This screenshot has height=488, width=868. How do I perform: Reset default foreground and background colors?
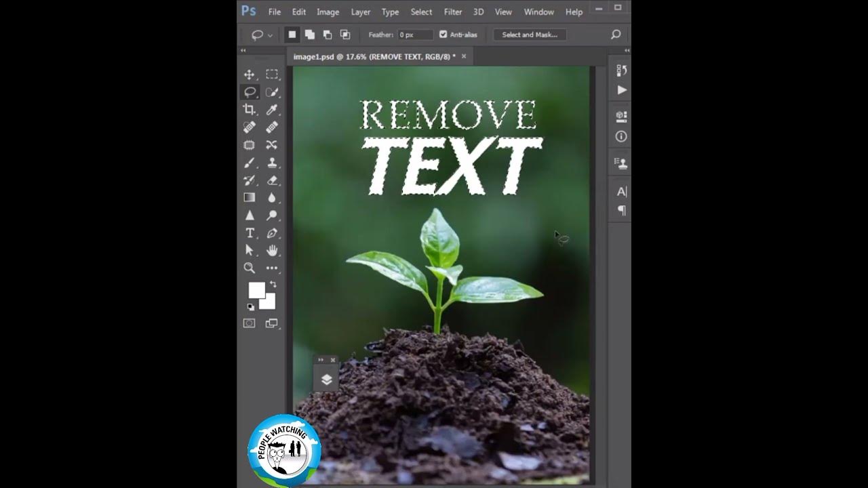click(x=250, y=307)
